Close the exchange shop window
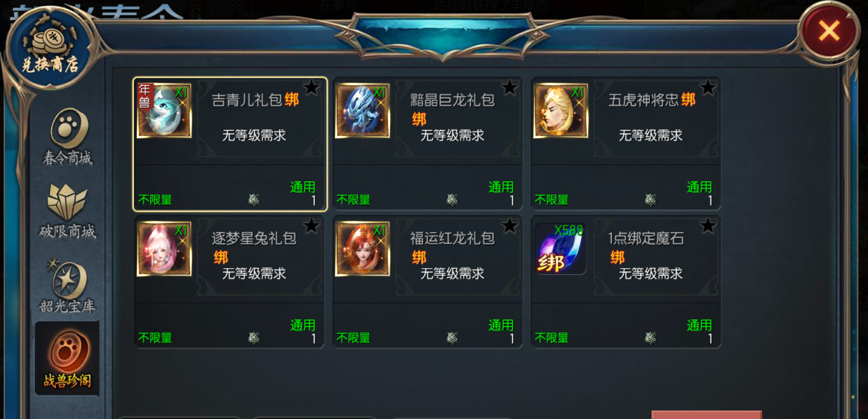The height and width of the screenshot is (419, 868). pyautogui.click(x=829, y=30)
